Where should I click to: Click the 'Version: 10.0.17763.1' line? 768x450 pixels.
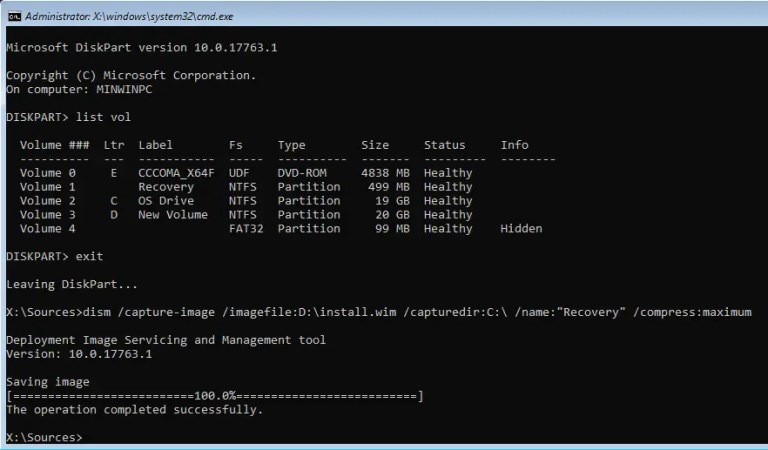tap(79, 354)
